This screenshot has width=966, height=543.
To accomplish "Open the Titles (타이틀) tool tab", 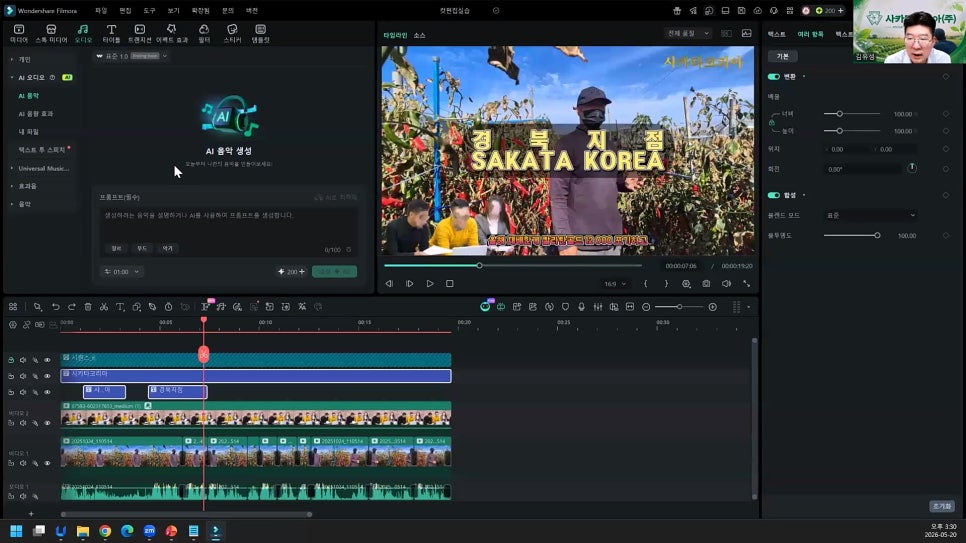I will (x=111, y=33).
